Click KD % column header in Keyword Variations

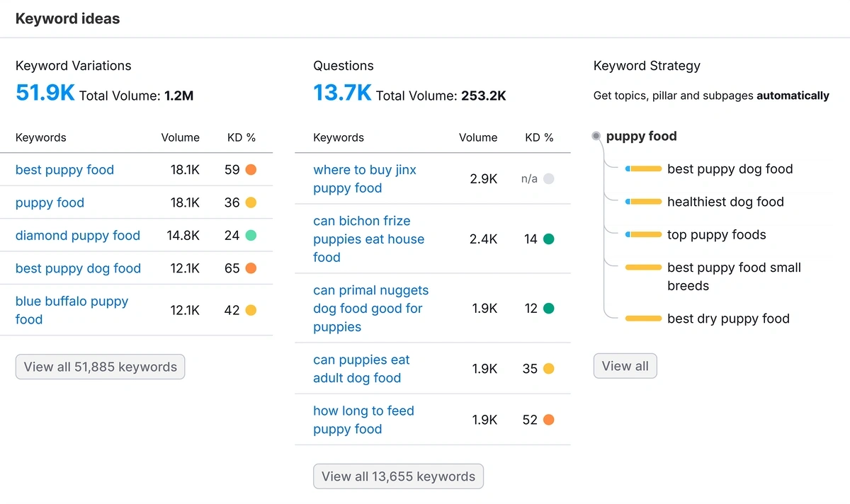click(x=242, y=138)
